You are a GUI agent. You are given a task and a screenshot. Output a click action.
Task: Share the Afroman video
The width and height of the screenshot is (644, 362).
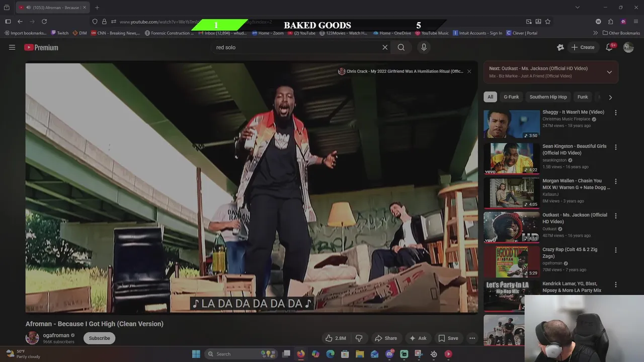385,338
